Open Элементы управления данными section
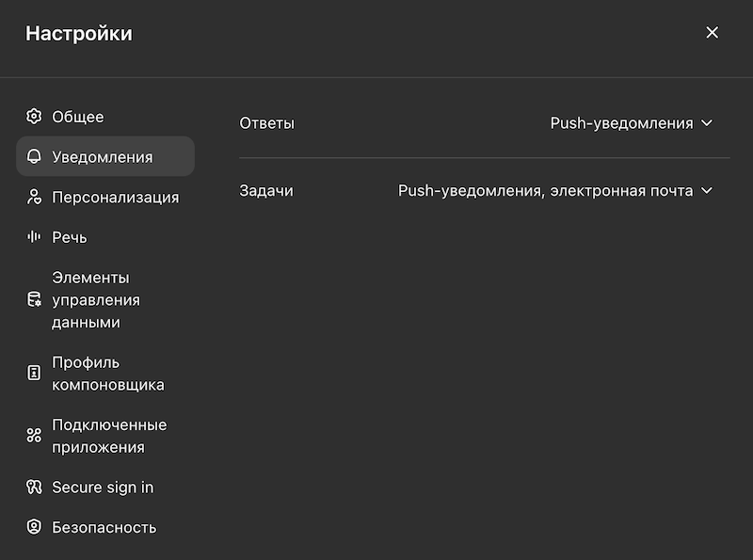This screenshot has height=560, width=753. point(105,299)
